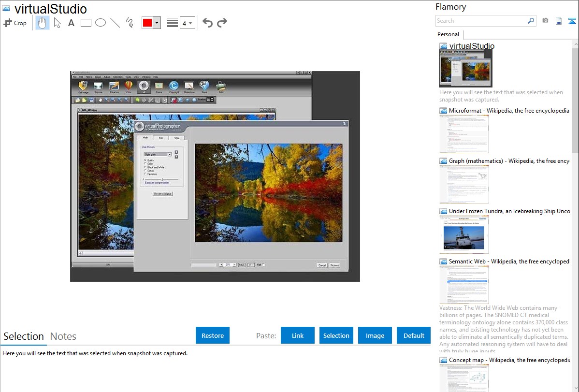
Task: Choose the text annotation tool
Action: pos(71,23)
